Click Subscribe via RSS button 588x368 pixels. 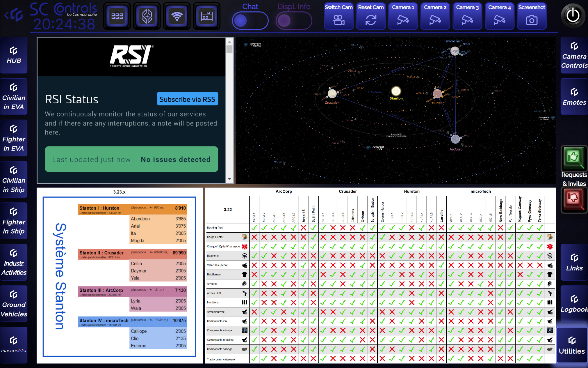pos(187,99)
